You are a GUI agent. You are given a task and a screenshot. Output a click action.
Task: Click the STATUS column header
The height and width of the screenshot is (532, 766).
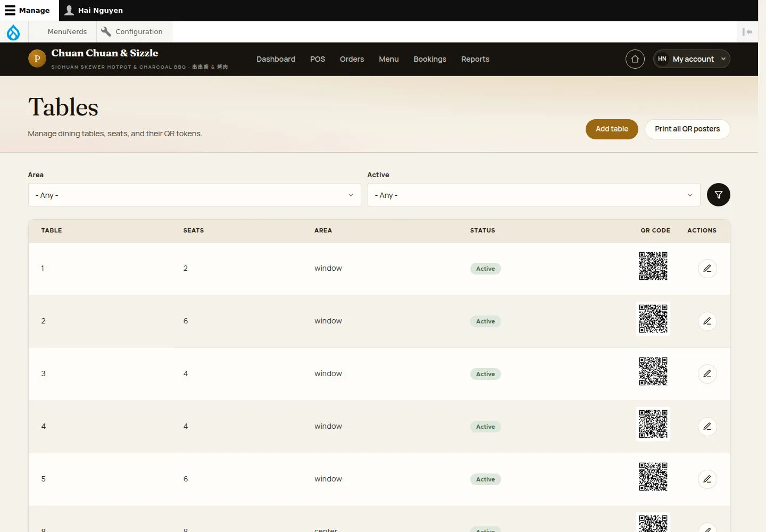click(482, 230)
